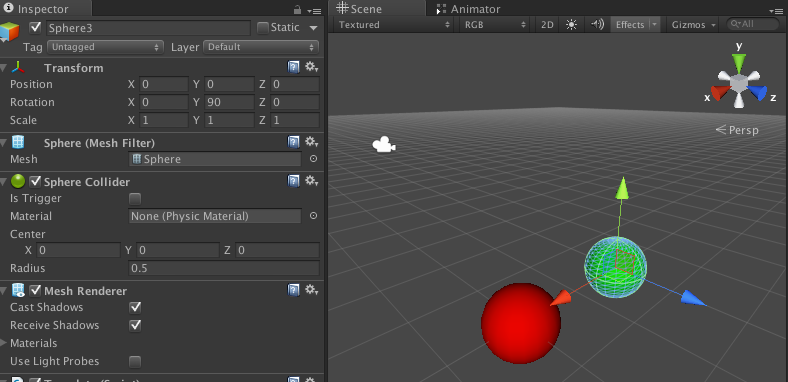788x382 pixels.
Task: Switch to the Scene tab
Action: click(x=377, y=9)
